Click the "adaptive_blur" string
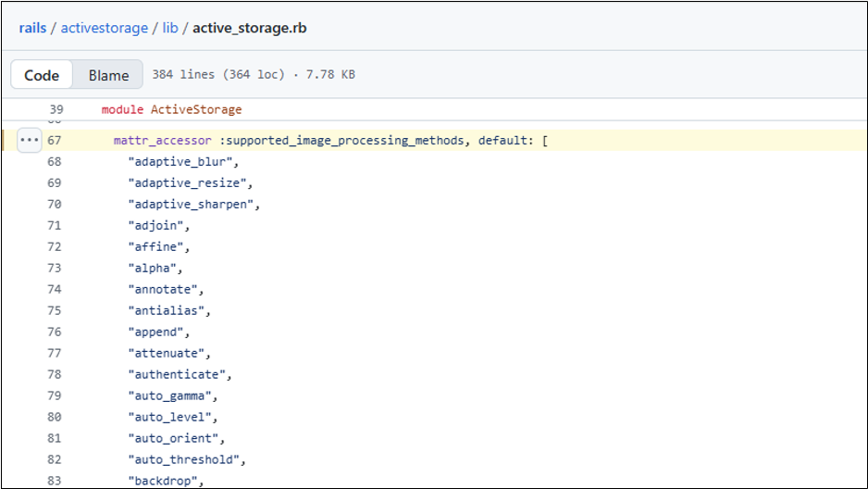The height and width of the screenshot is (489, 868). pyautogui.click(x=180, y=162)
